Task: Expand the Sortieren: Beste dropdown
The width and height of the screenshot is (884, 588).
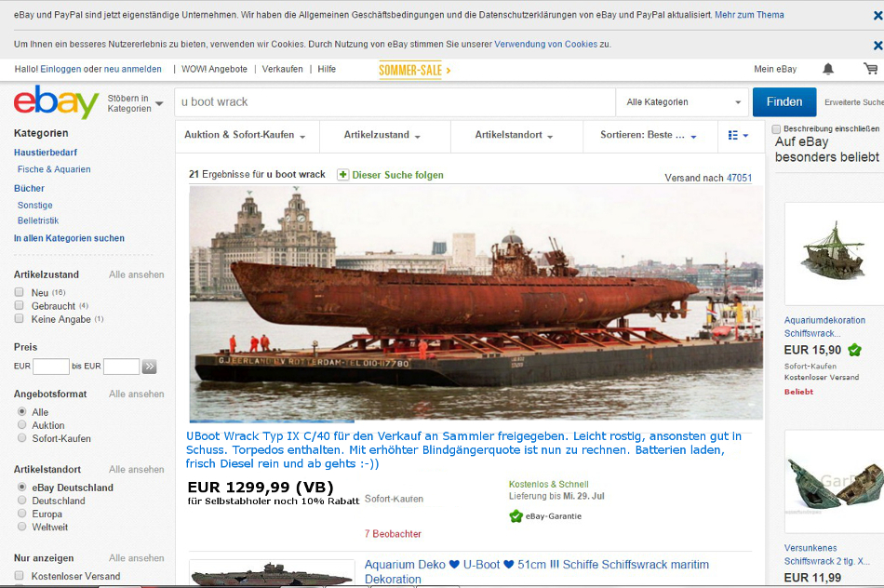Action: point(649,136)
